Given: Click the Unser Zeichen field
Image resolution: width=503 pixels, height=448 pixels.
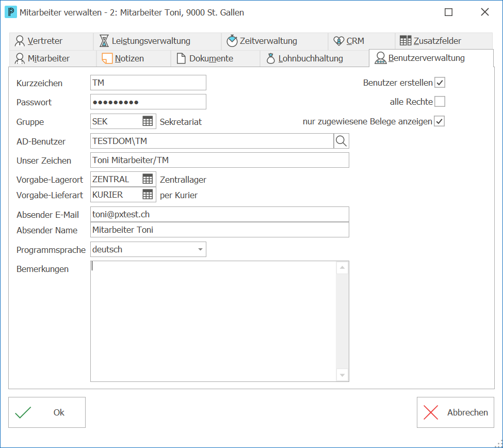Looking at the screenshot, I should 220,160.
